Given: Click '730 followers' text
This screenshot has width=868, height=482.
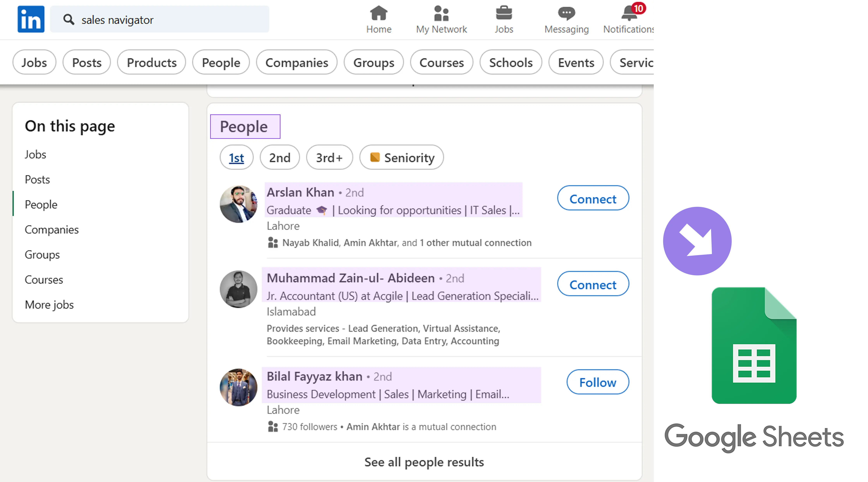Looking at the screenshot, I should click(x=310, y=427).
